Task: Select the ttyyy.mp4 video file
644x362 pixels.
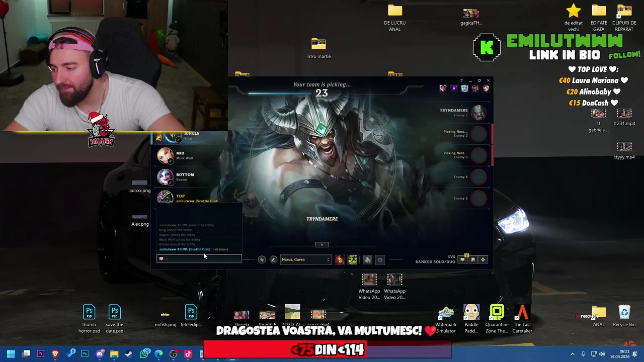Action: (x=624, y=151)
